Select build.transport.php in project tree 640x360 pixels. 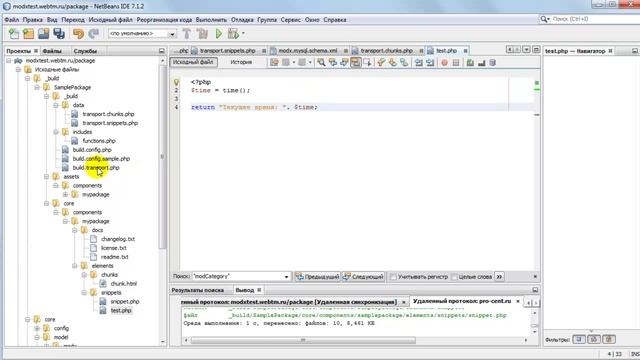[x=96, y=168]
